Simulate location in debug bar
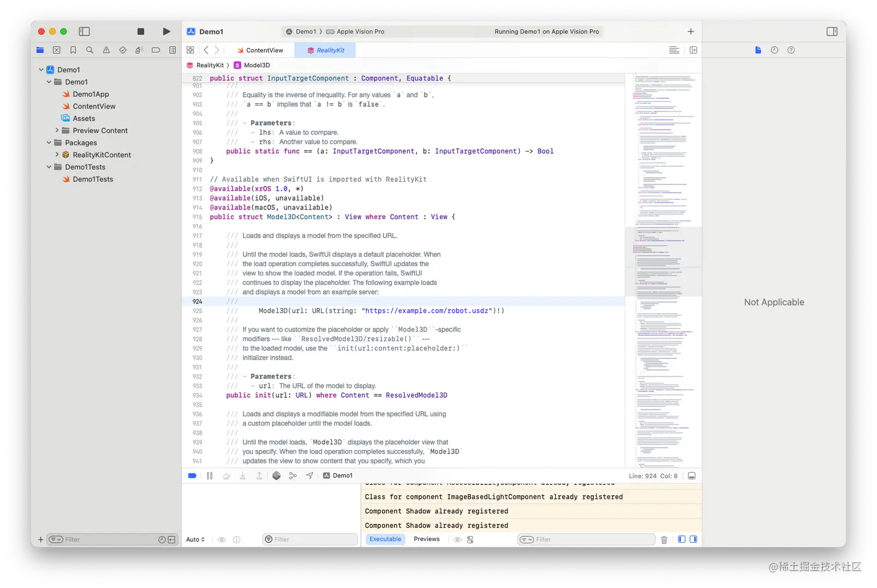Screen dimensions: 877x588 [x=310, y=476]
